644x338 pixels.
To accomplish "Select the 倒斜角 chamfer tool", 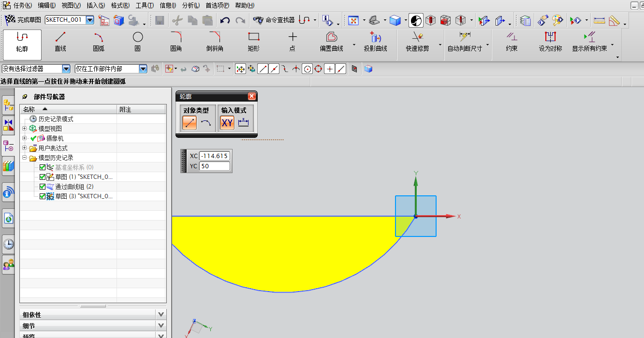I will [x=215, y=42].
